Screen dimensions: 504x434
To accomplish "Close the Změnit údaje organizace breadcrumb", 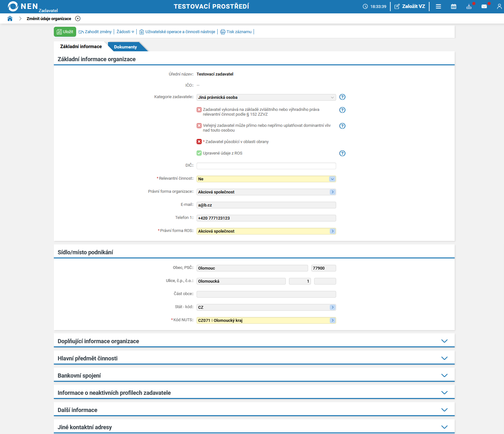I will coord(78,18).
